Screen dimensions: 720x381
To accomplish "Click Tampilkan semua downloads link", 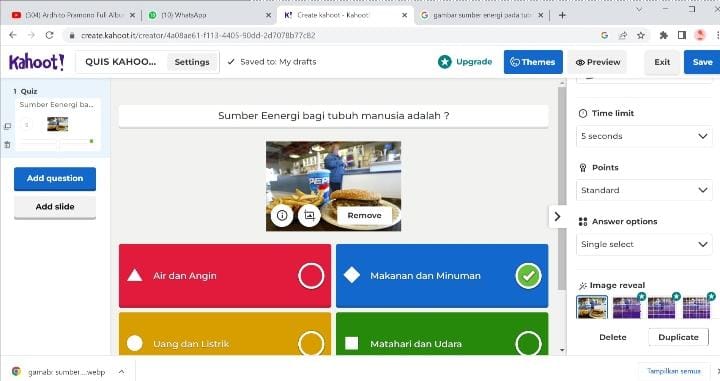I will tap(674, 371).
